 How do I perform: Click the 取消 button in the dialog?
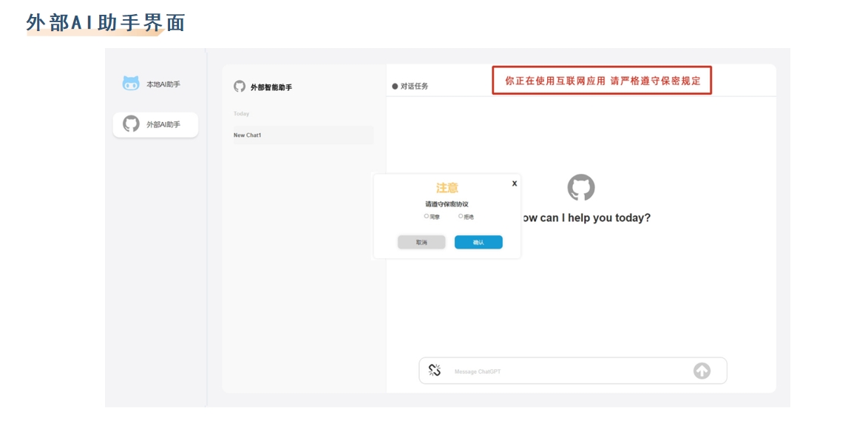pos(421,243)
